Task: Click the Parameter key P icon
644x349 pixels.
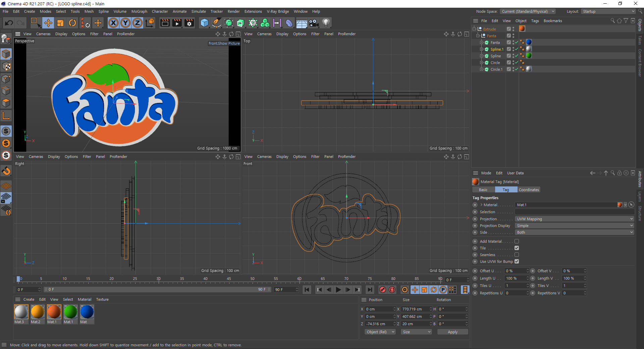Action: [x=443, y=290]
